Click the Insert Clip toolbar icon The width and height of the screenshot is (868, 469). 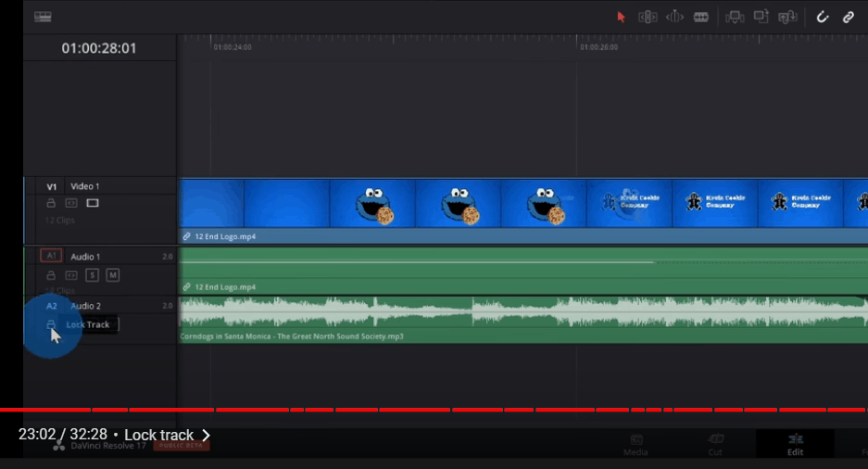point(735,18)
